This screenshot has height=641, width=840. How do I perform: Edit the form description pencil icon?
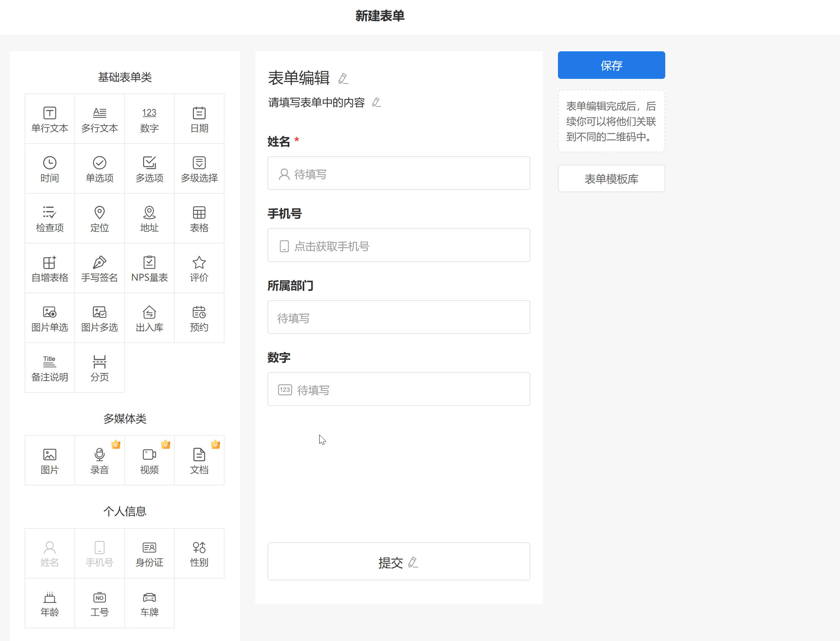376,103
